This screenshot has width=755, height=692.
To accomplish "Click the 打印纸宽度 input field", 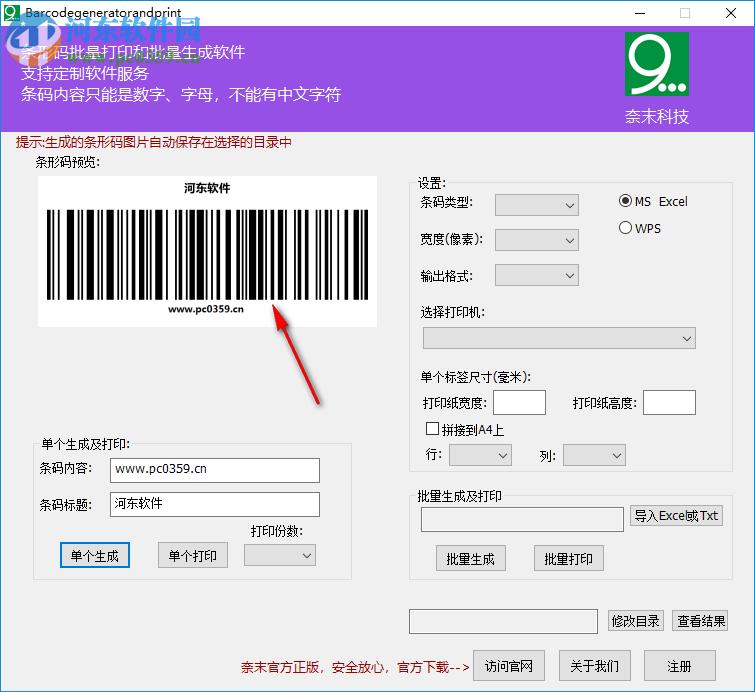I will click(519, 402).
